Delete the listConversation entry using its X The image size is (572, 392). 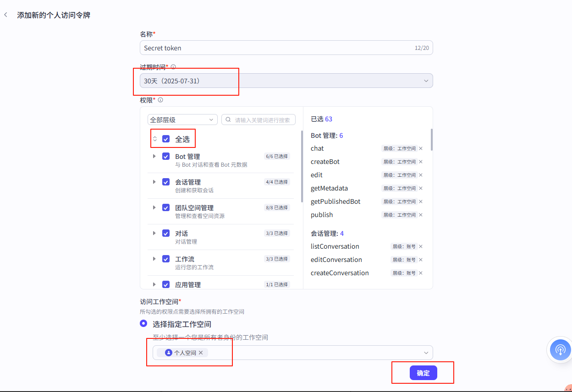click(x=421, y=246)
